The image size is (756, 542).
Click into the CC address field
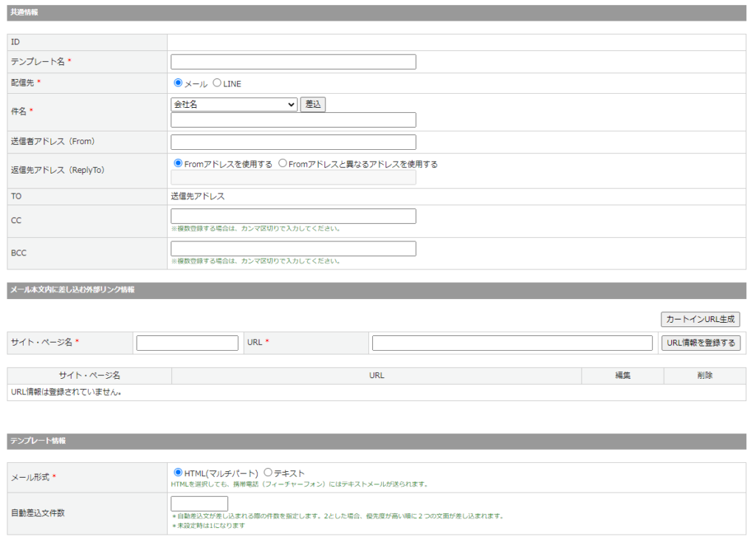click(x=293, y=216)
